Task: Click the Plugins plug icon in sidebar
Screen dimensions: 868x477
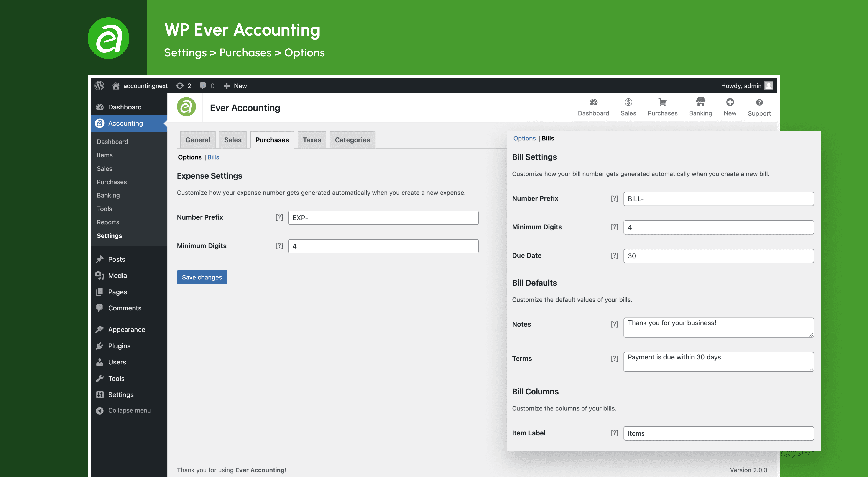Action: click(100, 346)
